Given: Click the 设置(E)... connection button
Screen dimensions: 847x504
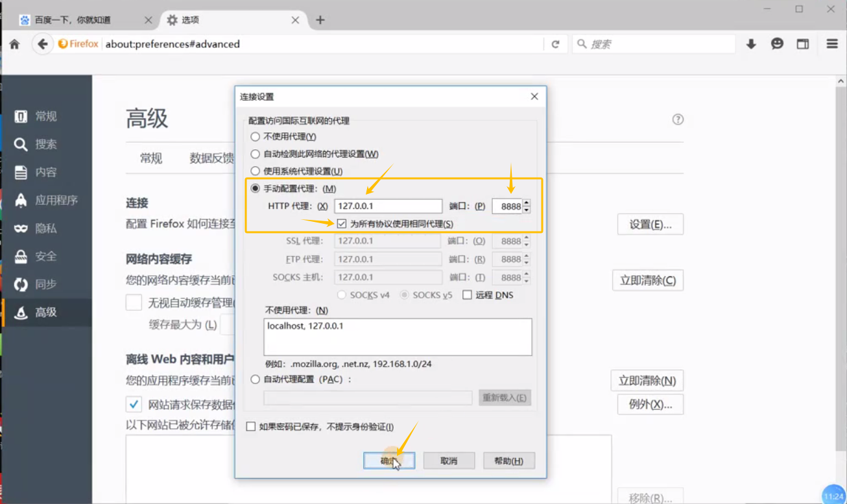Looking at the screenshot, I should (650, 224).
